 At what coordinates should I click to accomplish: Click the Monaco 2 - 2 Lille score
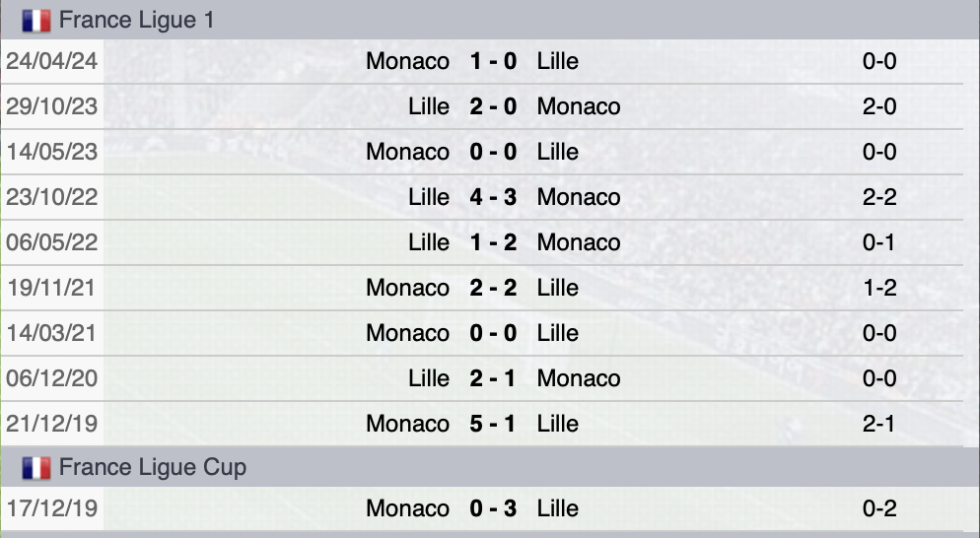493,288
